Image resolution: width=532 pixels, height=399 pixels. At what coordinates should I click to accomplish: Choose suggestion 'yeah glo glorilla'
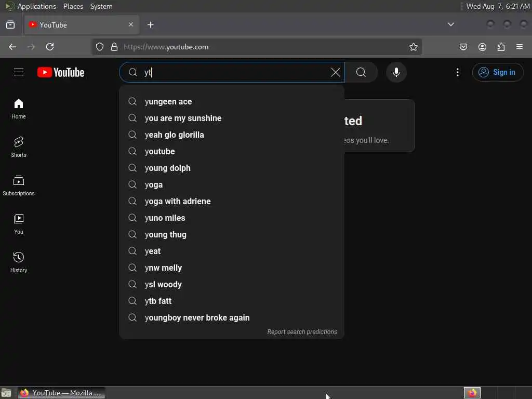[x=232, y=135]
